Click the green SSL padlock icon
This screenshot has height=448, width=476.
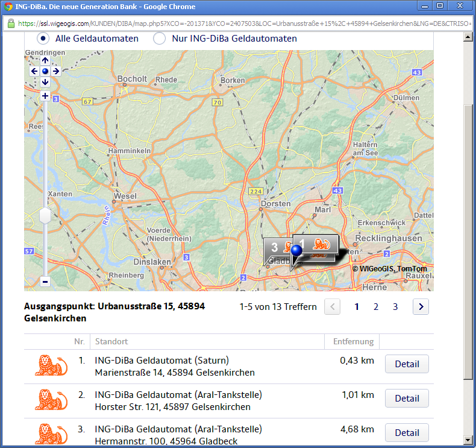point(11,24)
